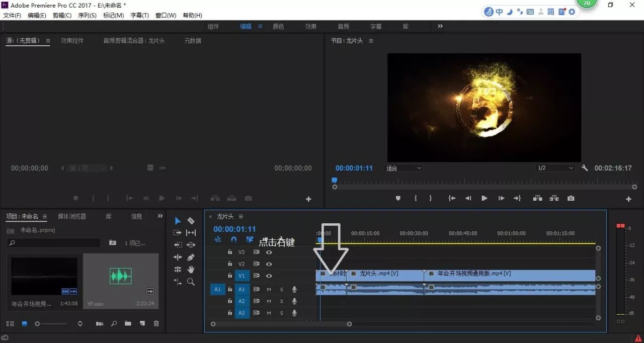Add a marker in the program monitor
Image resolution: width=644 pixels, height=343 pixels.
[398, 199]
